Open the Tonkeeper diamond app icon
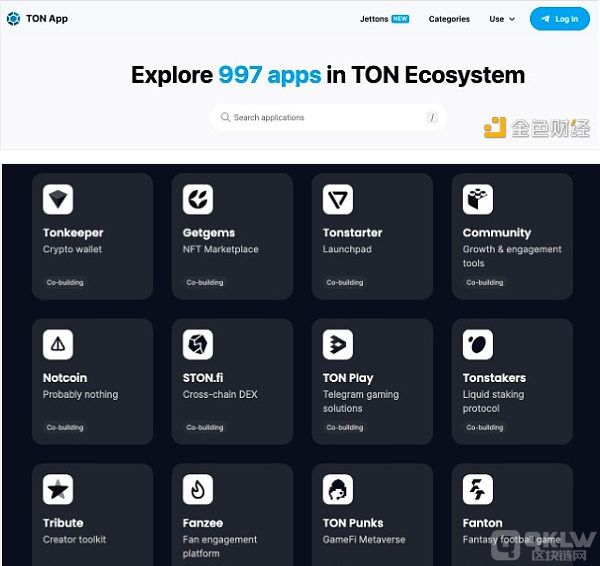The image size is (600, 566). click(x=58, y=199)
